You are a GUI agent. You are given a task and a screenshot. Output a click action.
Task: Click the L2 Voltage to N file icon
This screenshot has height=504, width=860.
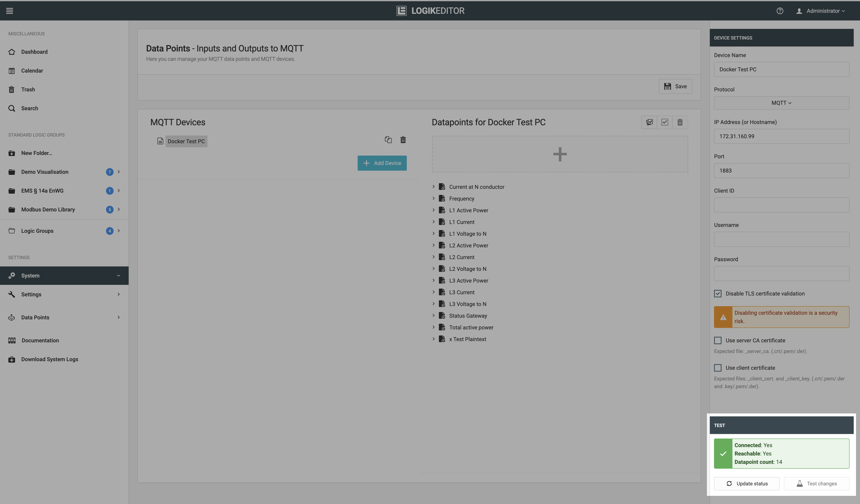[442, 269]
